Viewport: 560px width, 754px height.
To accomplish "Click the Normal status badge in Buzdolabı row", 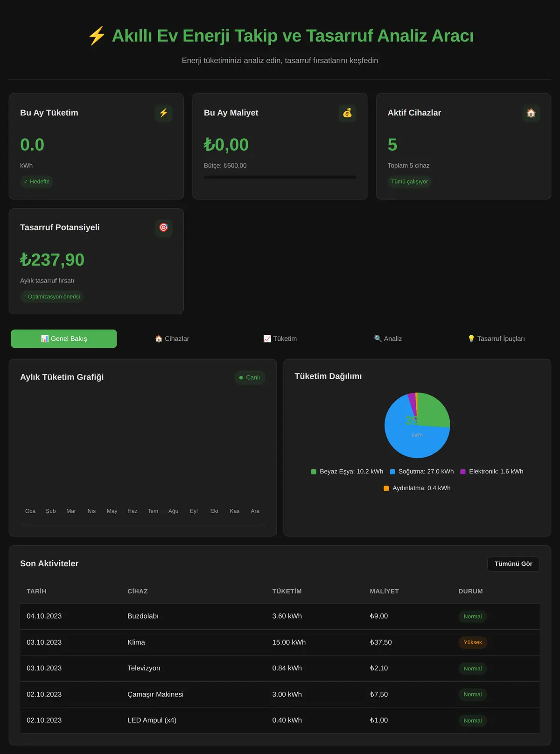I will 473,616.
